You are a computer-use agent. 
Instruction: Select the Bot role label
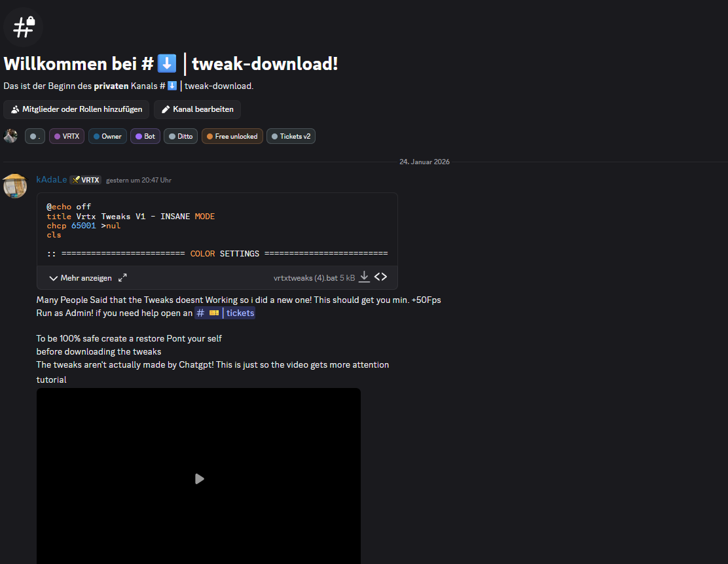145,136
